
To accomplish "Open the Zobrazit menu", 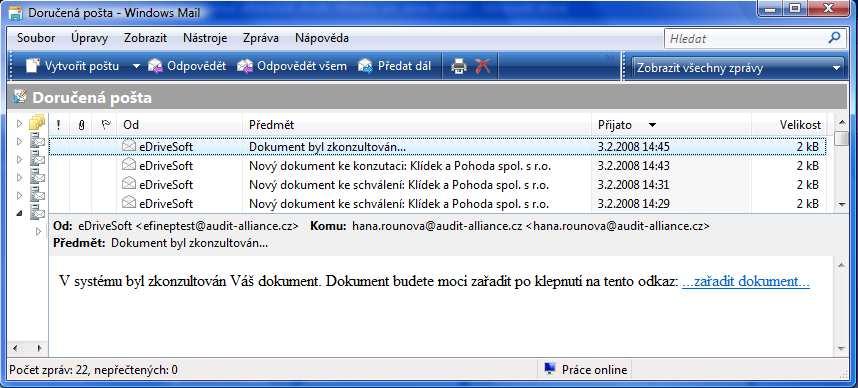I will (146, 38).
